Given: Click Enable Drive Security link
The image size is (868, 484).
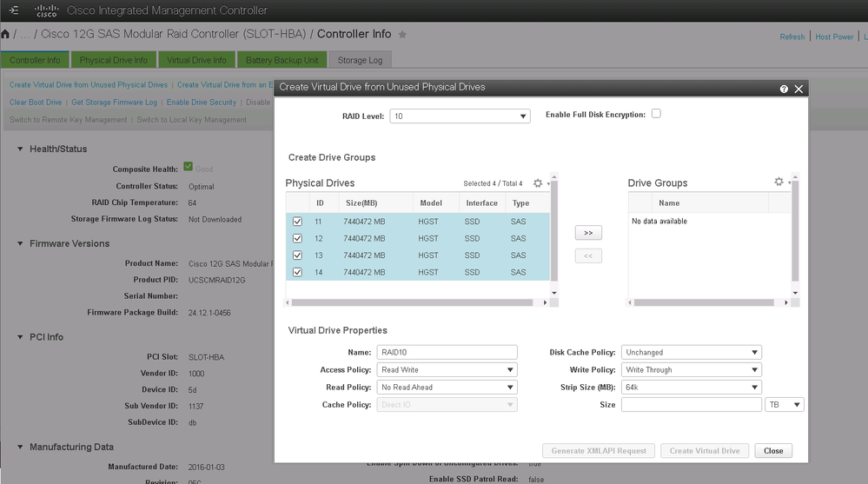Looking at the screenshot, I should click(x=202, y=103).
